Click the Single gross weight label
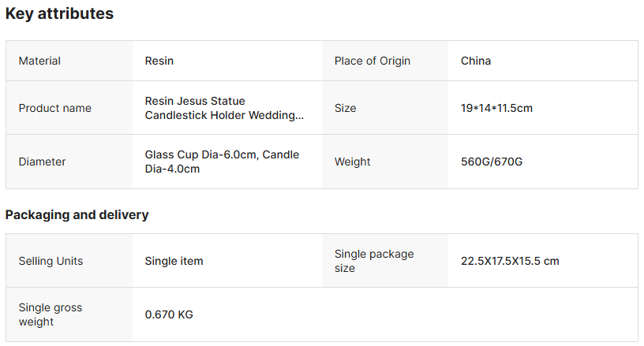 click(51, 314)
